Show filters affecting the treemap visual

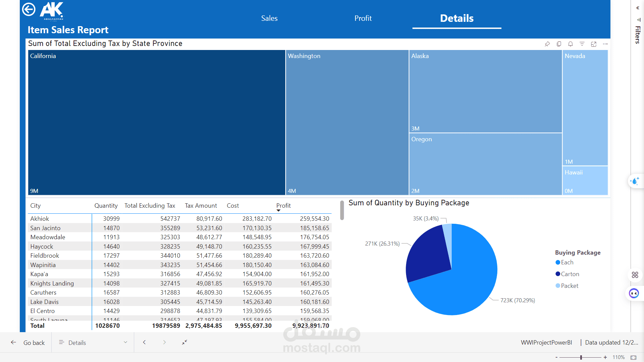pos(582,44)
